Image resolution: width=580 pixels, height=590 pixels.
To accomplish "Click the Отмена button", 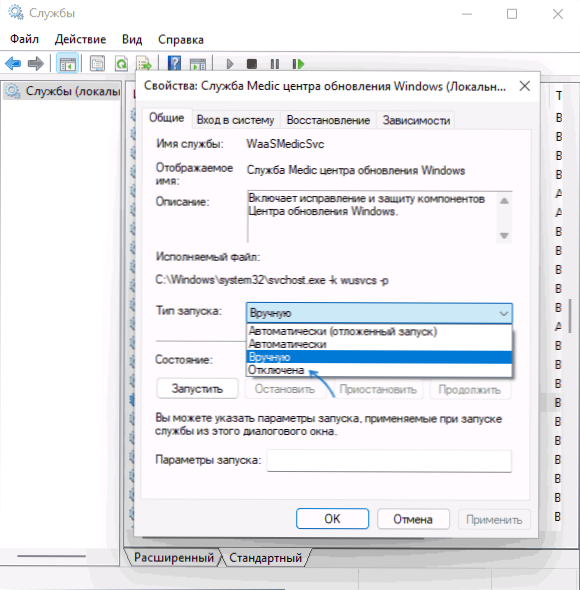I will click(413, 519).
